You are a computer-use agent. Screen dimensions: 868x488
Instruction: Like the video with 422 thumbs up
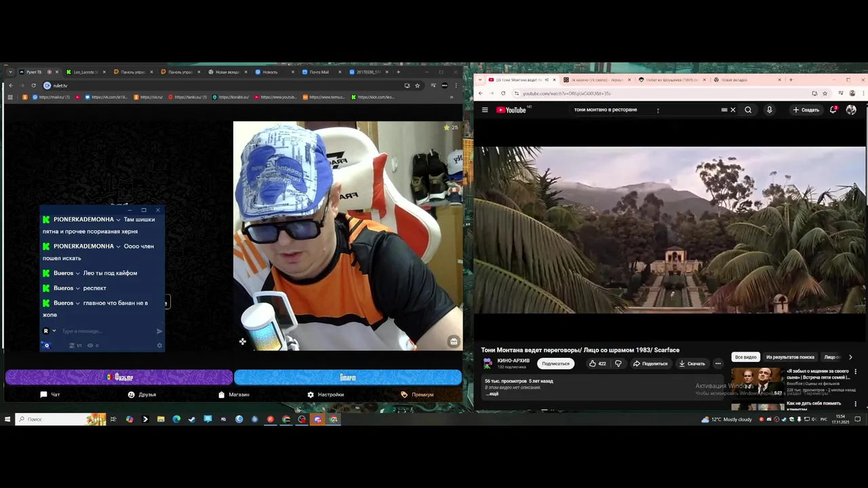(x=597, y=363)
